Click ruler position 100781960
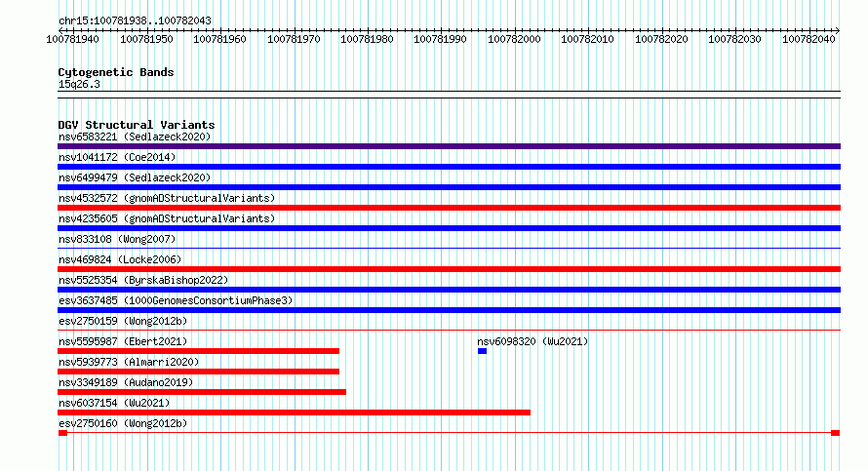This screenshot has width=868, height=471. [x=219, y=39]
